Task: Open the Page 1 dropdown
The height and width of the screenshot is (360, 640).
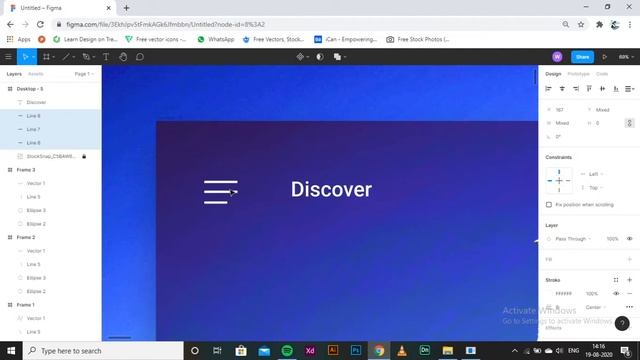Action: 84,74
